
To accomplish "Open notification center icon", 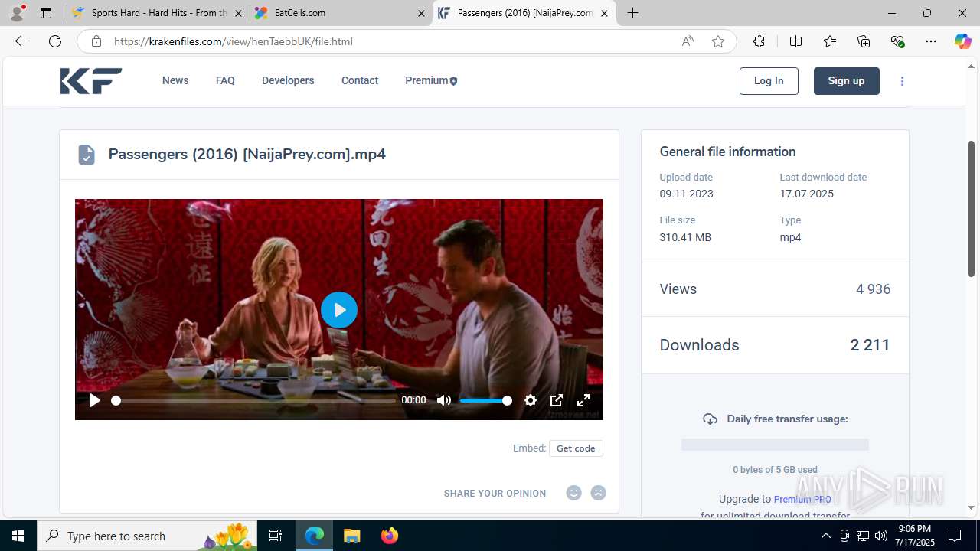I will (x=955, y=536).
